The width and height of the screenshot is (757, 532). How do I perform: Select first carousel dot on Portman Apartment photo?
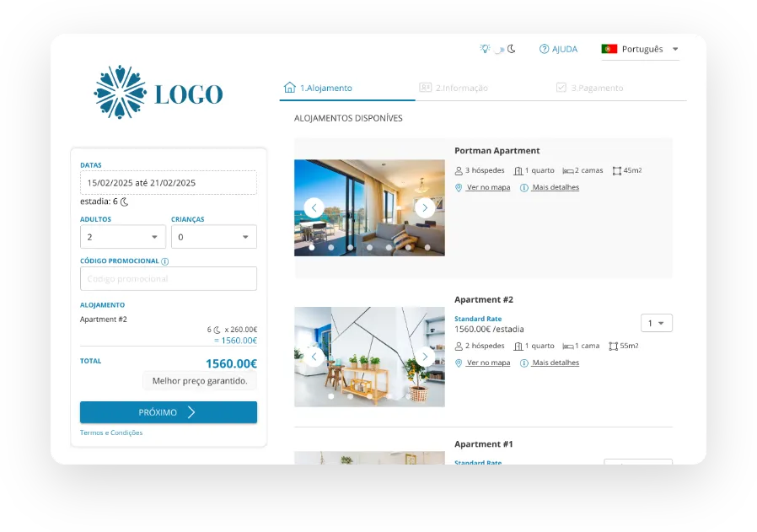(x=312, y=247)
